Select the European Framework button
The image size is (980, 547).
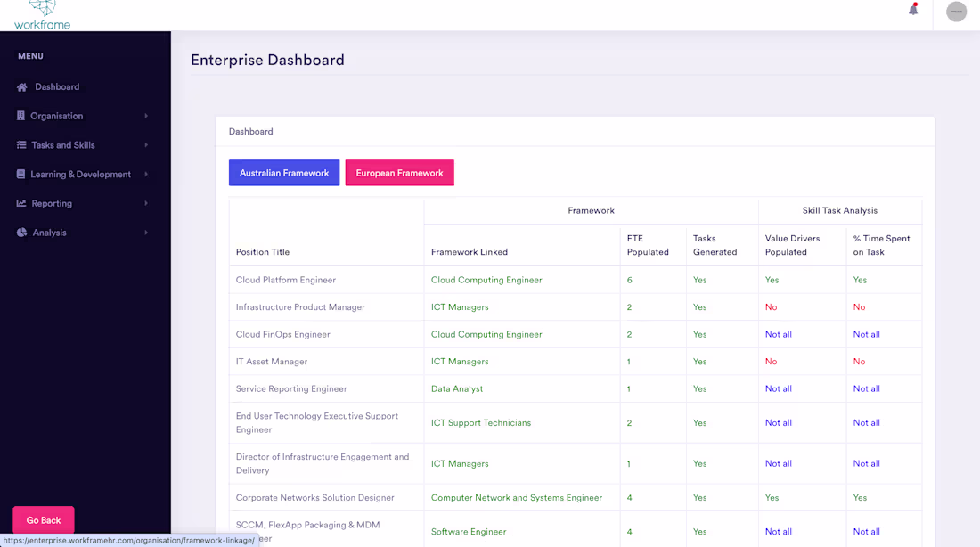pyautogui.click(x=399, y=173)
